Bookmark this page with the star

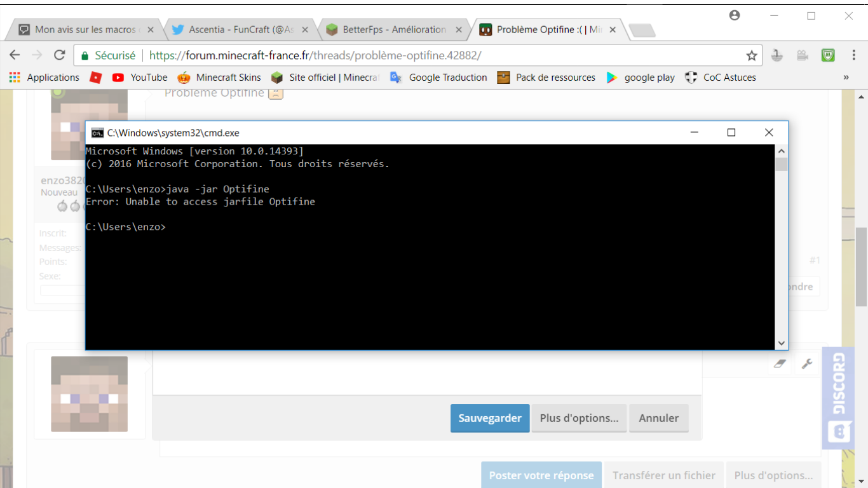pos(752,56)
